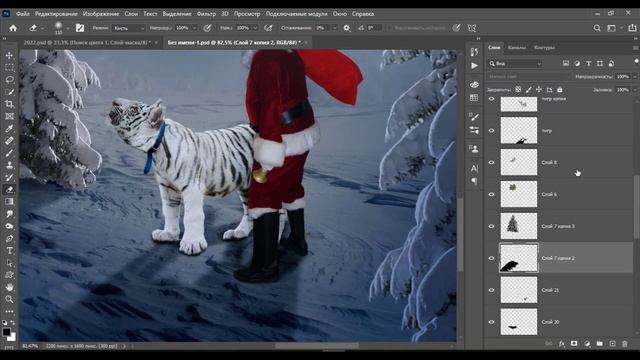Open the flow 100% dropdown in options bar
This screenshot has height=360, width=640.
pyautogui.click(x=255, y=28)
